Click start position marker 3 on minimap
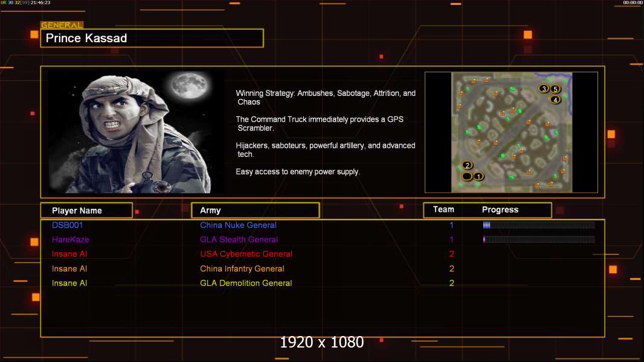 click(544, 89)
